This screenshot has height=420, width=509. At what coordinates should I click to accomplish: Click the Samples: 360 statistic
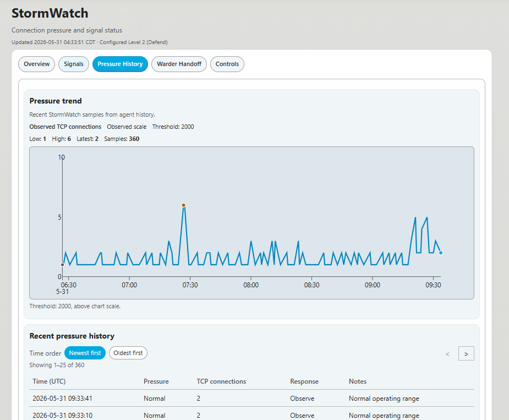[122, 139]
